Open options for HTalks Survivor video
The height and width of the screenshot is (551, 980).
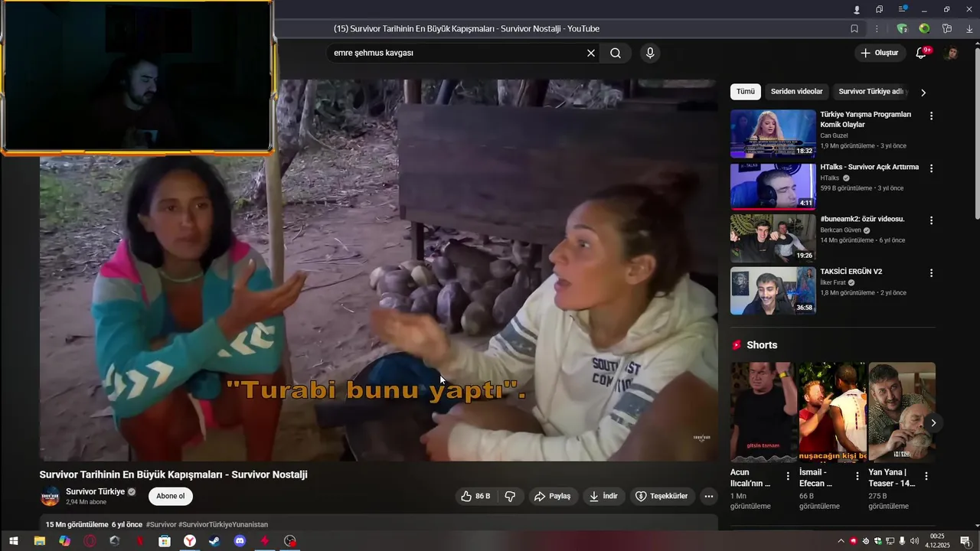pos(932,168)
